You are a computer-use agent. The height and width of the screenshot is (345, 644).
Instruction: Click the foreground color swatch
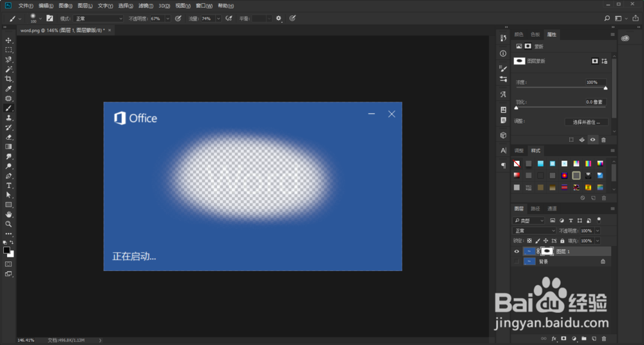click(6, 250)
